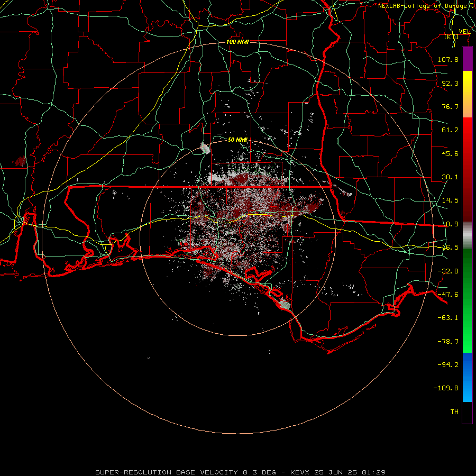The width and height of the screenshot is (476, 476).
Task: Click the -78.7 velocity scale value
Action: (x=448, y=342)
